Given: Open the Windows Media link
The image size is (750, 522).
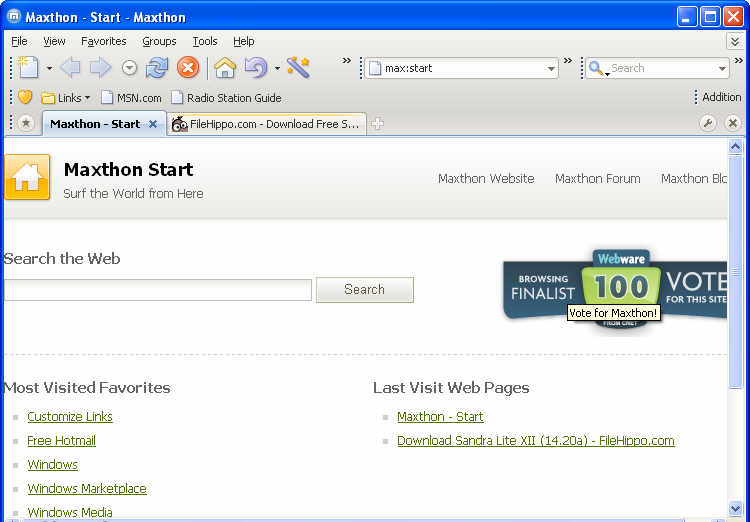Looking at the screenshot, I should click(70, 512).
